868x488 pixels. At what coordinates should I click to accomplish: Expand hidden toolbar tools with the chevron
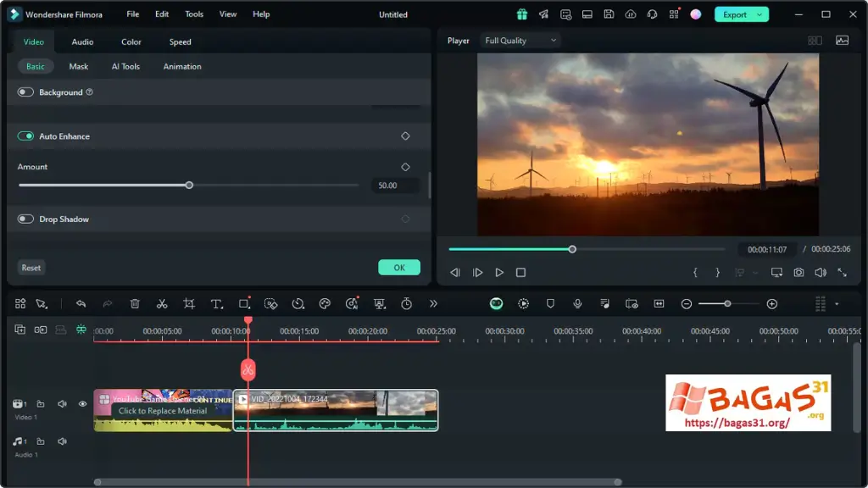tap(434, 303)
